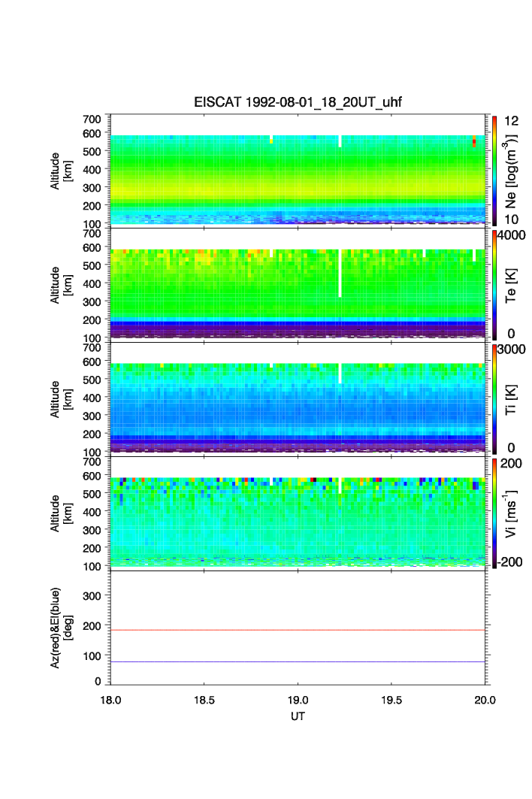Click the 0 minimum on Ti color bar

pyautogui.click(x=511, y=448)
